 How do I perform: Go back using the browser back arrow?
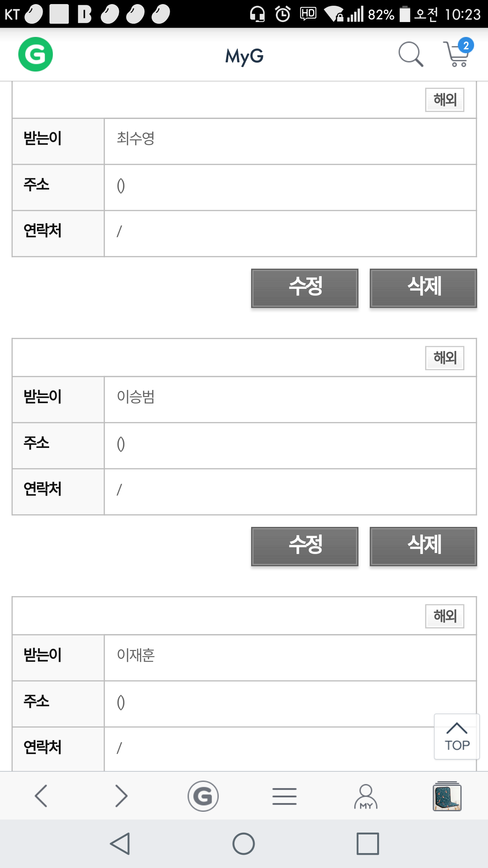[41, 796]
